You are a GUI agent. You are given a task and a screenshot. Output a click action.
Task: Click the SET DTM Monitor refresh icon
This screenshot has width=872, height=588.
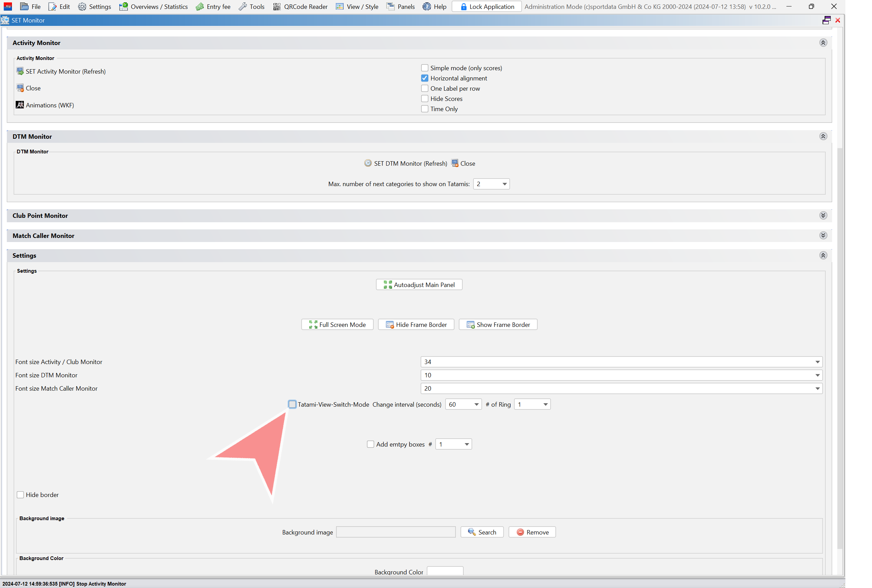click(x=368, y=163)
